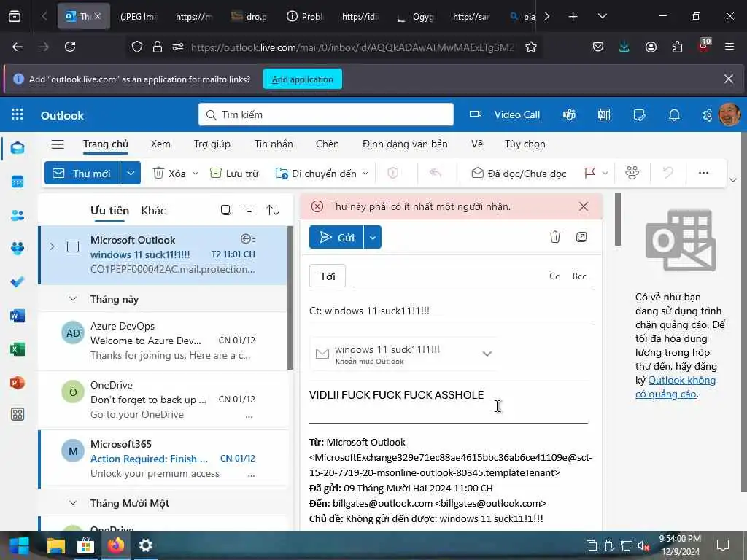Screen dimensions: 747x560
Task: Open More apps in the sidebar
Action: [18, 414]
